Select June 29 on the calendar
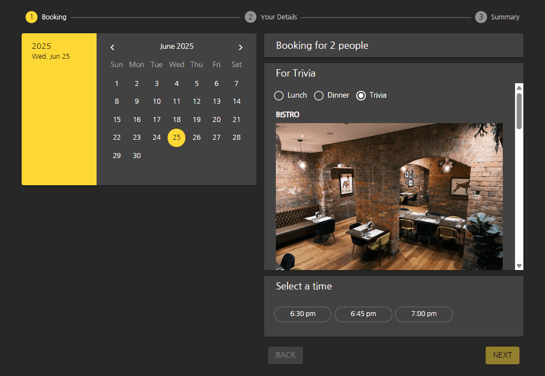545x376 pixels. tap(117, 156)
